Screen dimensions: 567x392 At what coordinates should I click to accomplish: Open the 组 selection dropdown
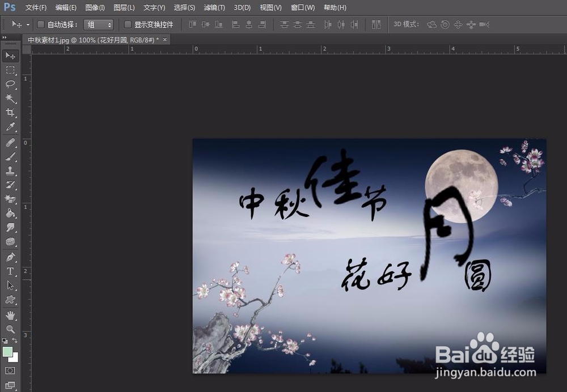[x=99, y=24]
